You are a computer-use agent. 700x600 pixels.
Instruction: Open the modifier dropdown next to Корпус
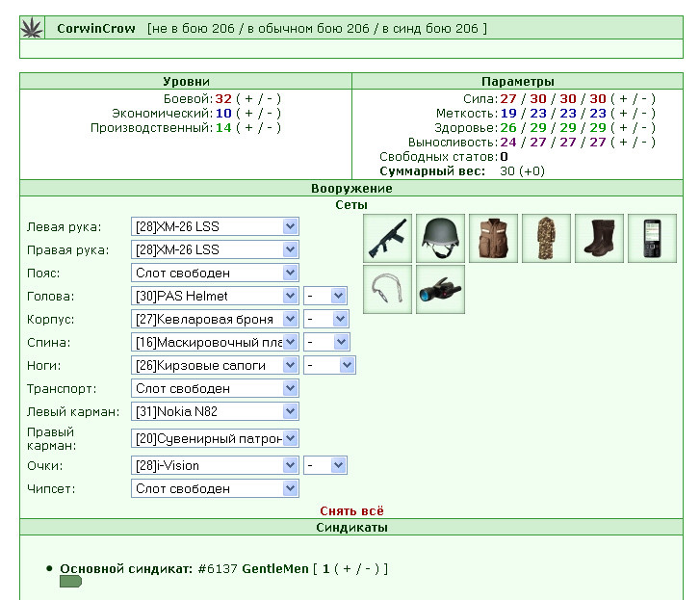click(325, 319)
